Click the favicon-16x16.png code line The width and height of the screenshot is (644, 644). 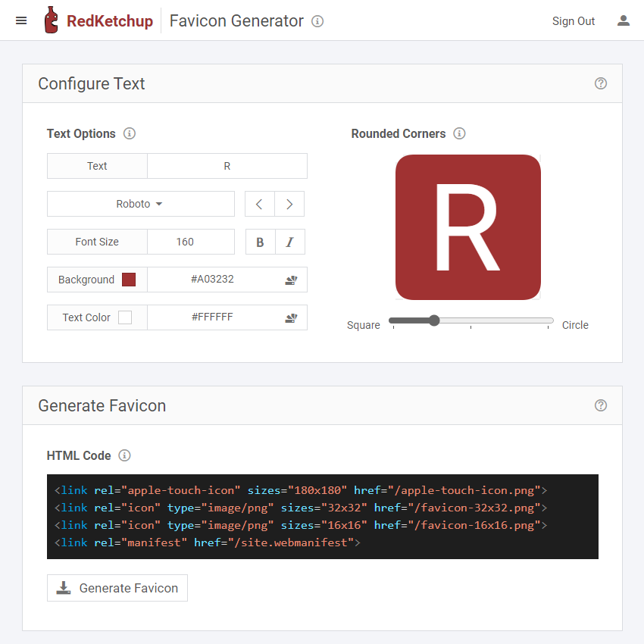point(301,525)
